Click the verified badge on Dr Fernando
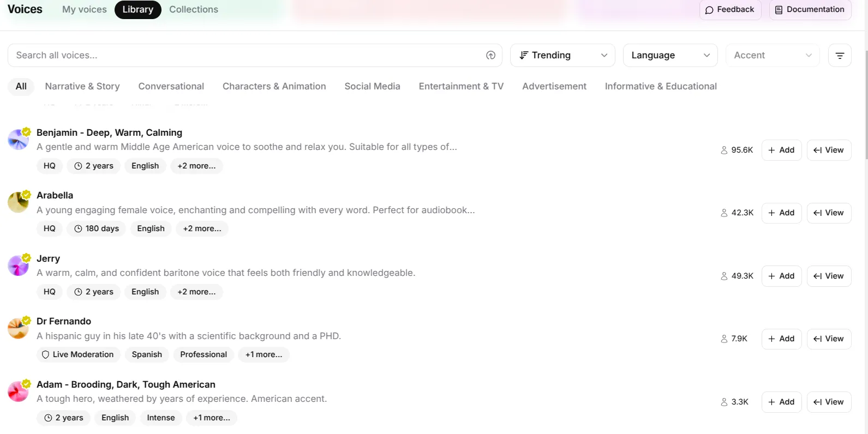 click(x=26, y=320)
